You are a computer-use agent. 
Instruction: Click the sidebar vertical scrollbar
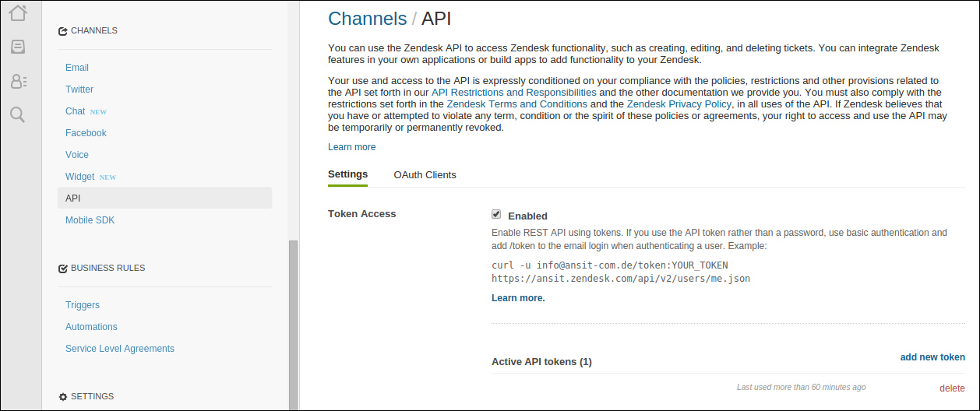293,323
